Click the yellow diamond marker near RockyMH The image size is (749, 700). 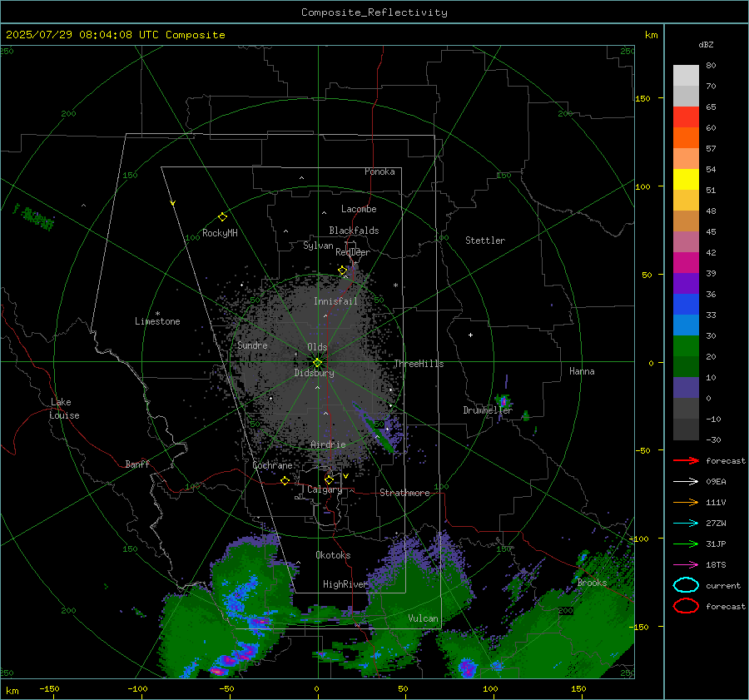click(x=222, y=217)
